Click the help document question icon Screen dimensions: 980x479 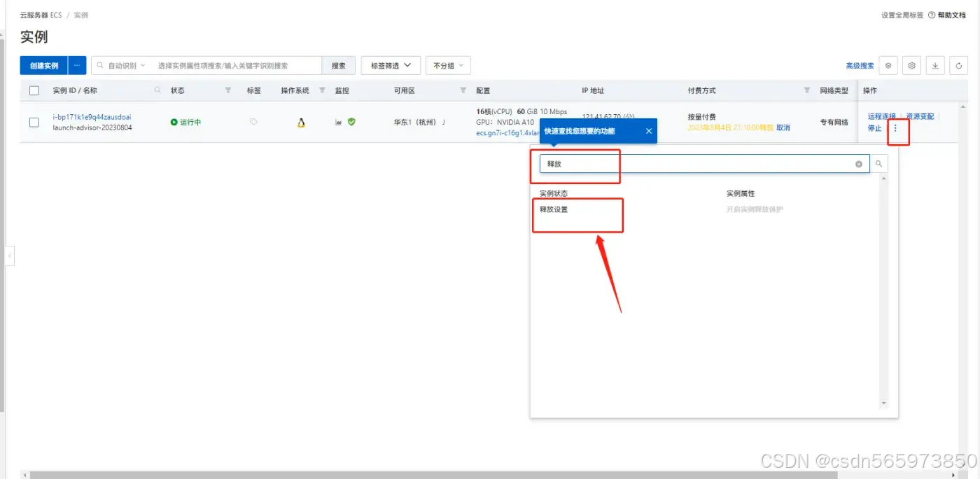(x=931, y=14)
